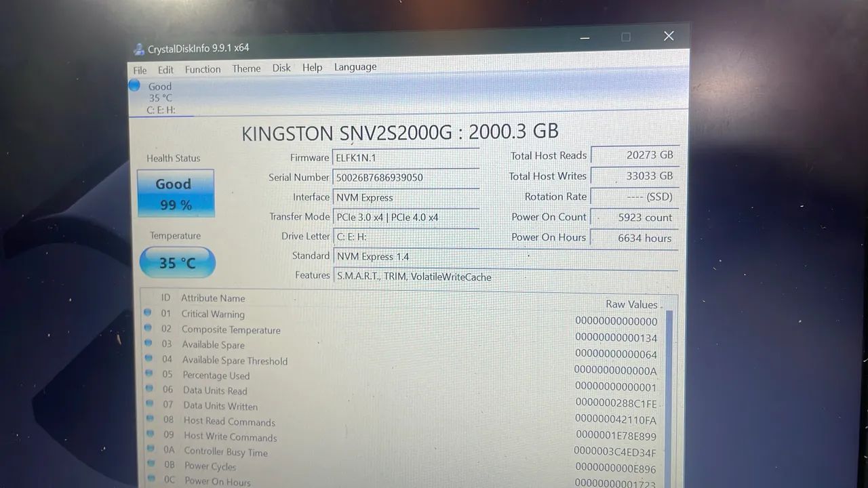Open the Edit menu
The width and height of the screenshot is (868, 488).
[x=165, y=70]
